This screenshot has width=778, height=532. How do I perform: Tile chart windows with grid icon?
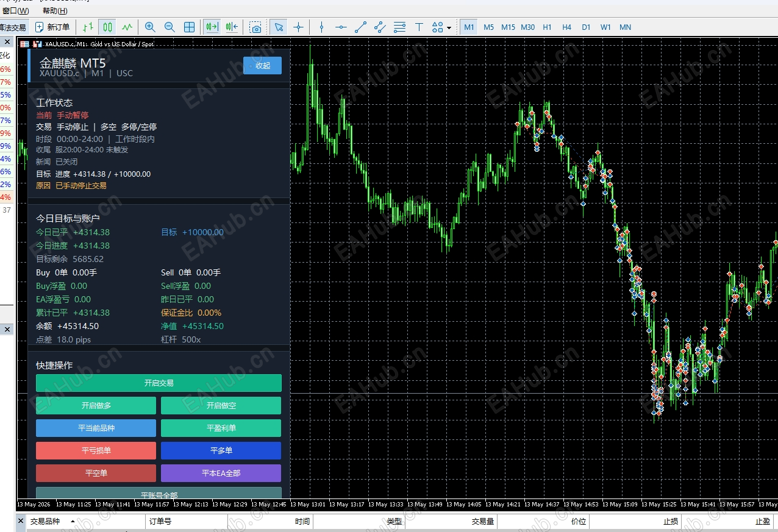click(190, 27)
